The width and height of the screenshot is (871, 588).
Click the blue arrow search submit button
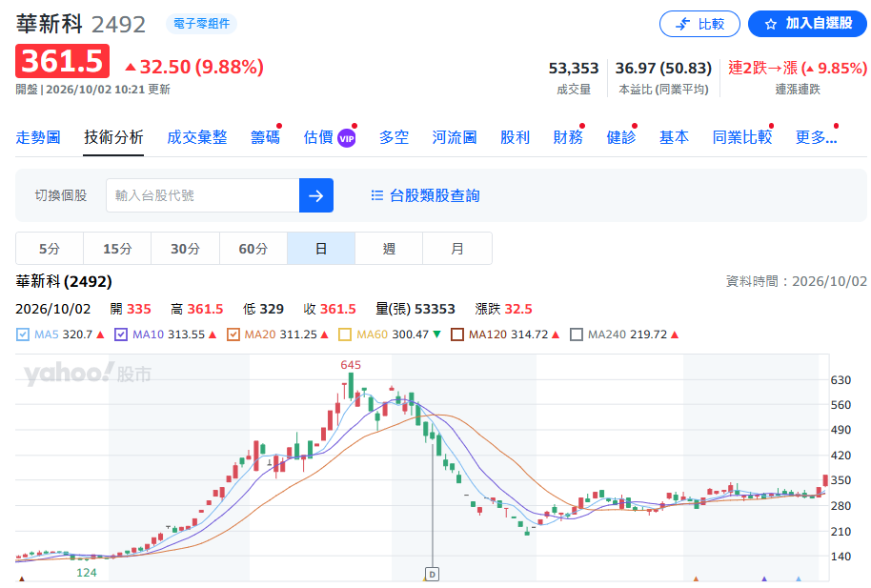[316, 195]
